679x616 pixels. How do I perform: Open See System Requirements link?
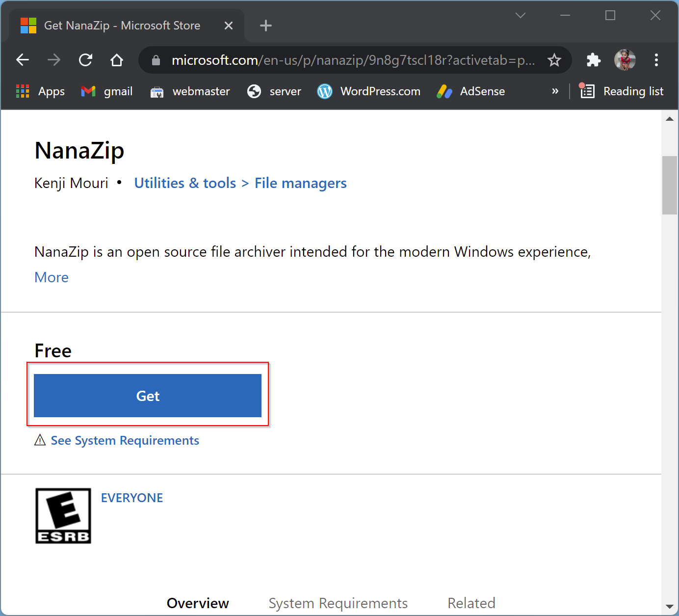pos(125,440)
